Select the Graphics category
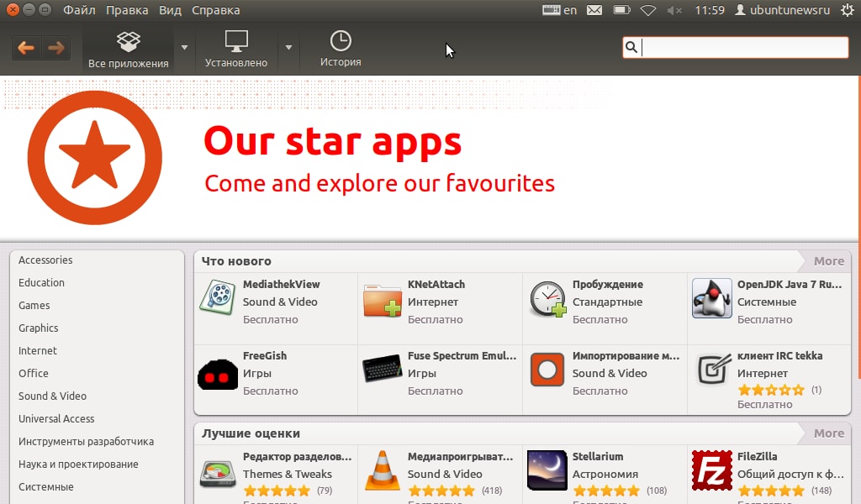Screen dimensions: 861x504 coord(39,328)
